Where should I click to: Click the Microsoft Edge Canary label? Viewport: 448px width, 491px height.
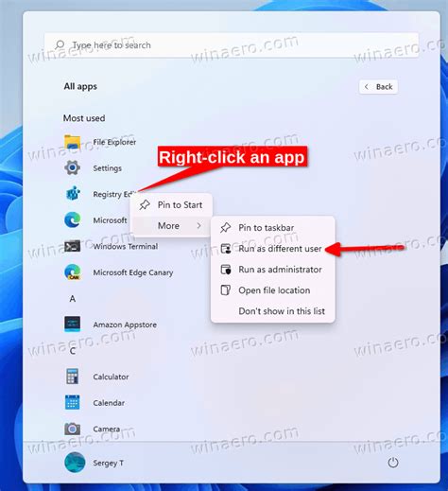(x=133, y=272)
